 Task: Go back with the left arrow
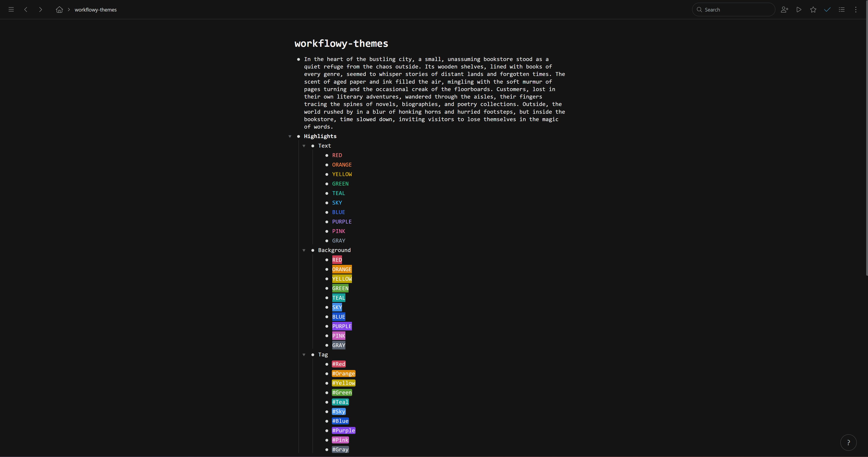coord(26,9)
